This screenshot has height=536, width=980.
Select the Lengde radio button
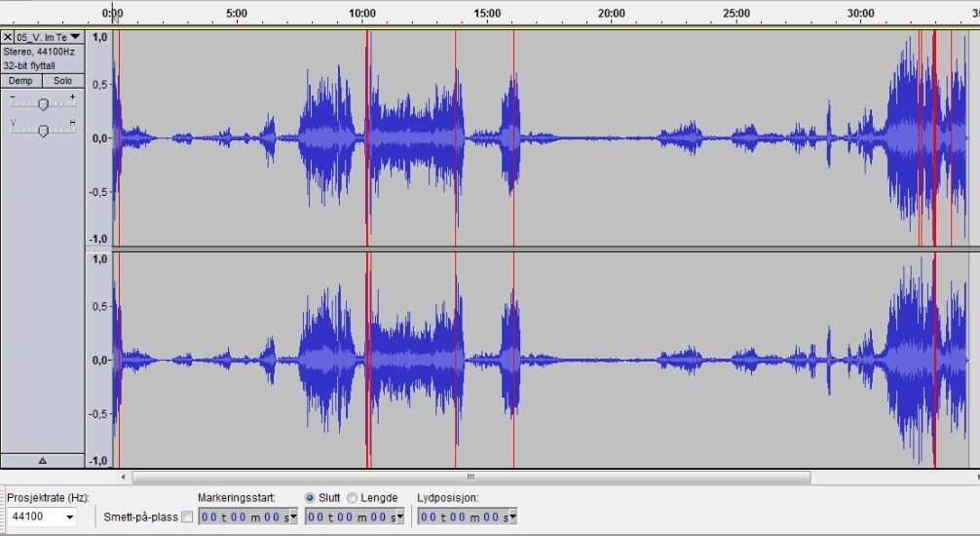pos(352,498)
